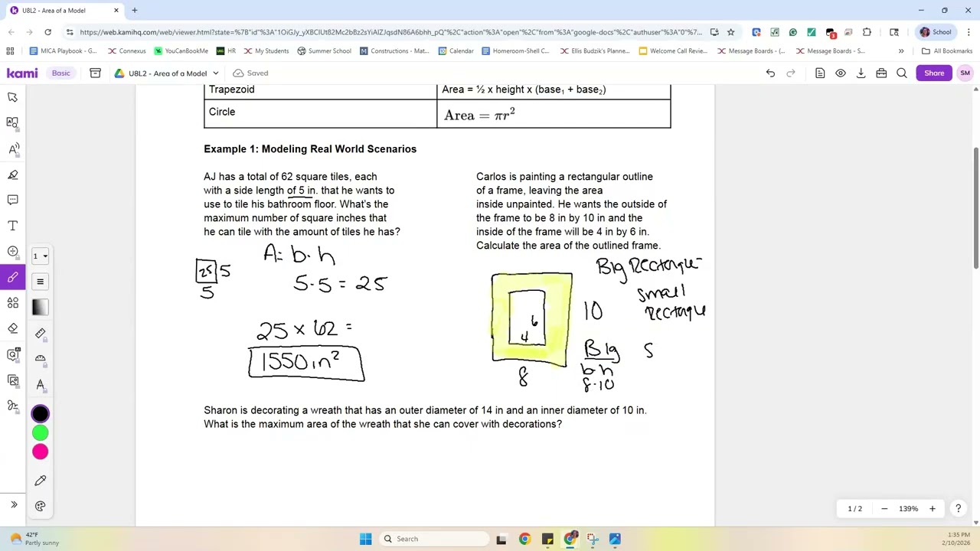This screenshot has width=980, height=551.
Task: Download the document
Action: (x=861, y=73)
